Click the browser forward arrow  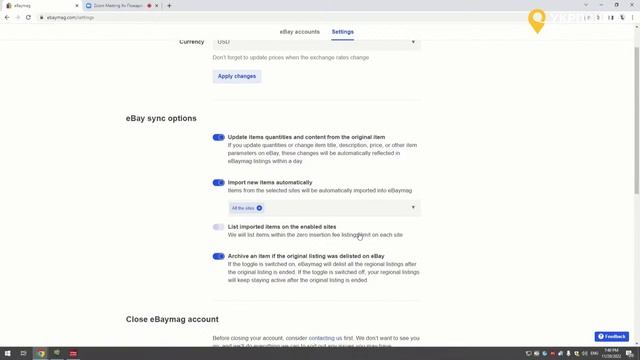(18, 18)
